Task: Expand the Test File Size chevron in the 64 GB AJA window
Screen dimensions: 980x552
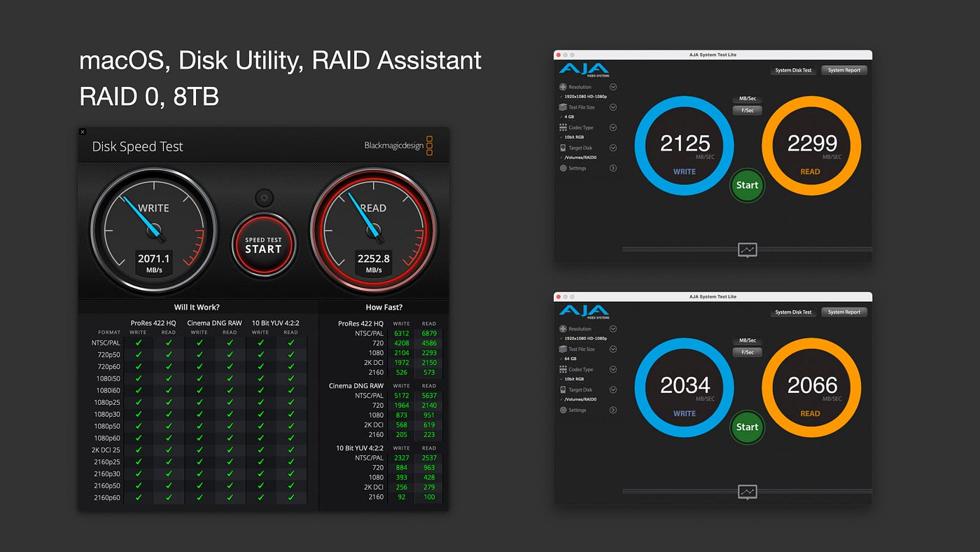Action: [613, 349]
